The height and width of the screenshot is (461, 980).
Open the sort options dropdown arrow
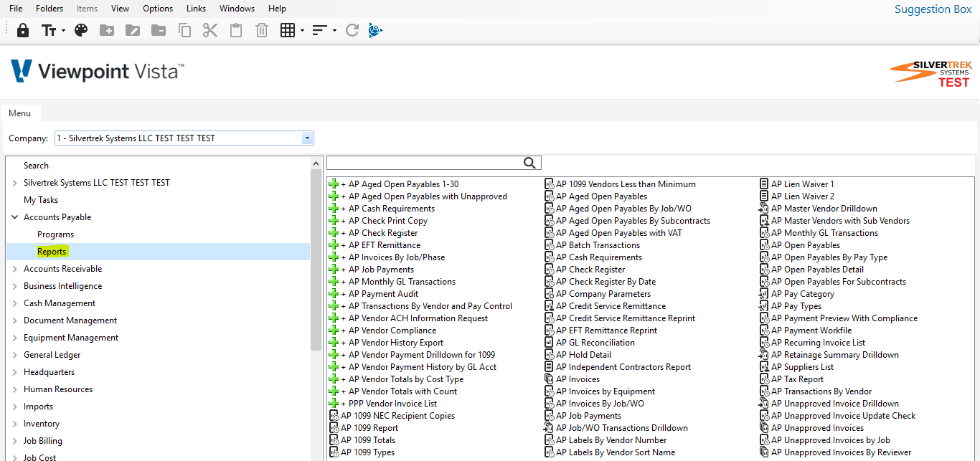(x=334, y=31)
